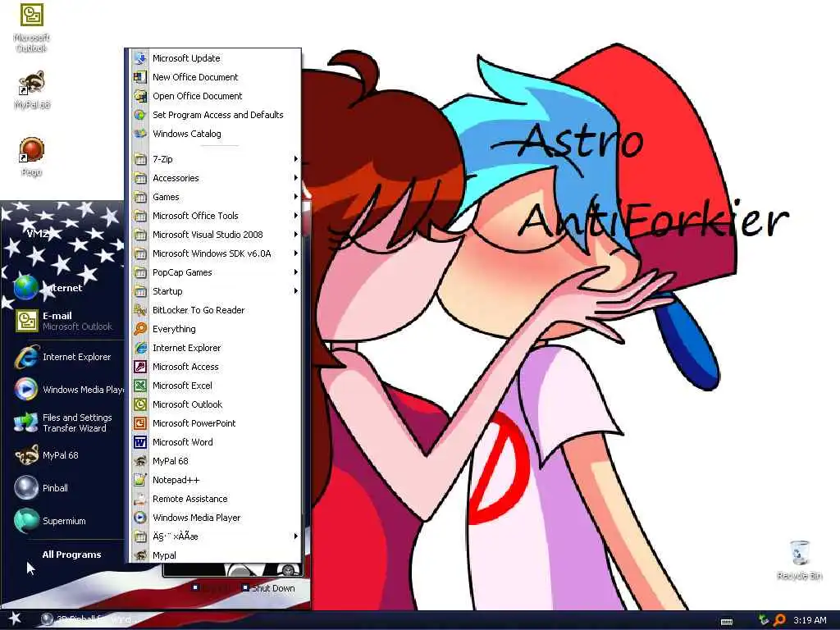Click the Set Program Access and Defaults icon
The image size is (840, 630).
pyautogui.click(x=140, y=115)
